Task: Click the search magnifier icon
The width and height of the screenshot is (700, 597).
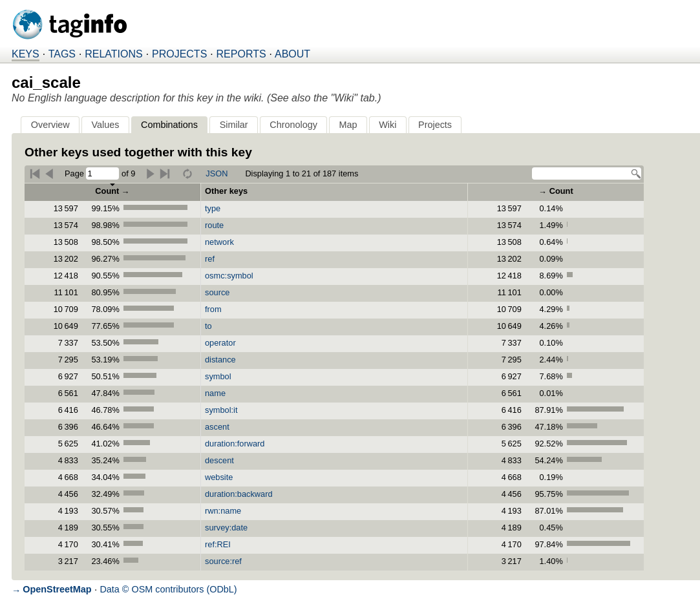Action: pos(635,173)
